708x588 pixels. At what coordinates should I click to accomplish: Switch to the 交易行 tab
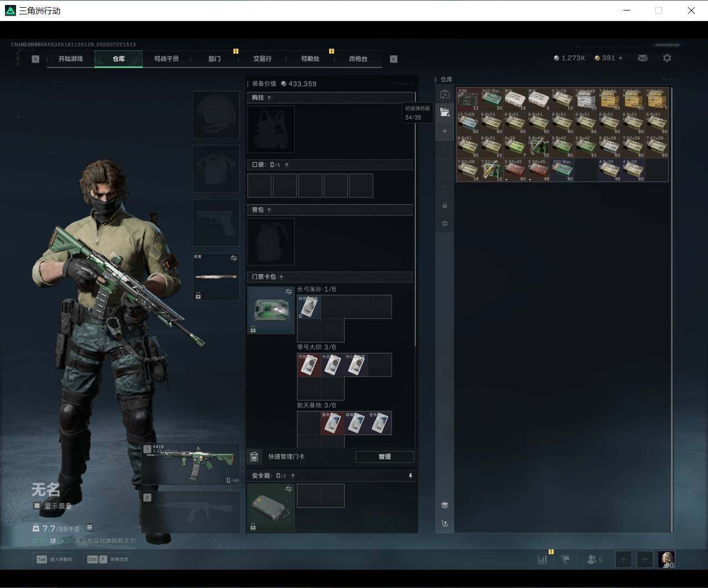[262, 59]
